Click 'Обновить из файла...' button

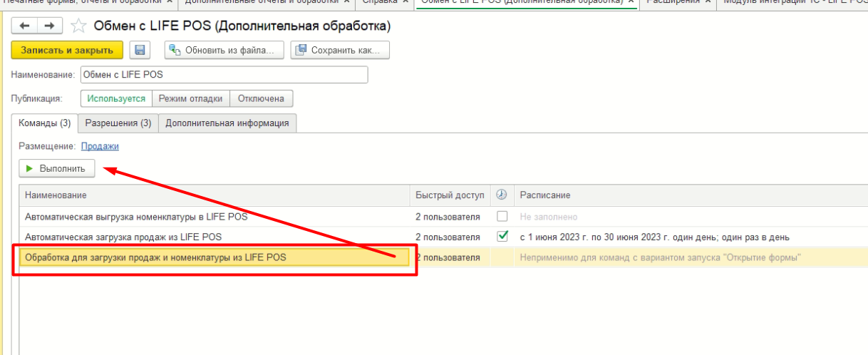[x=224, y=51]
